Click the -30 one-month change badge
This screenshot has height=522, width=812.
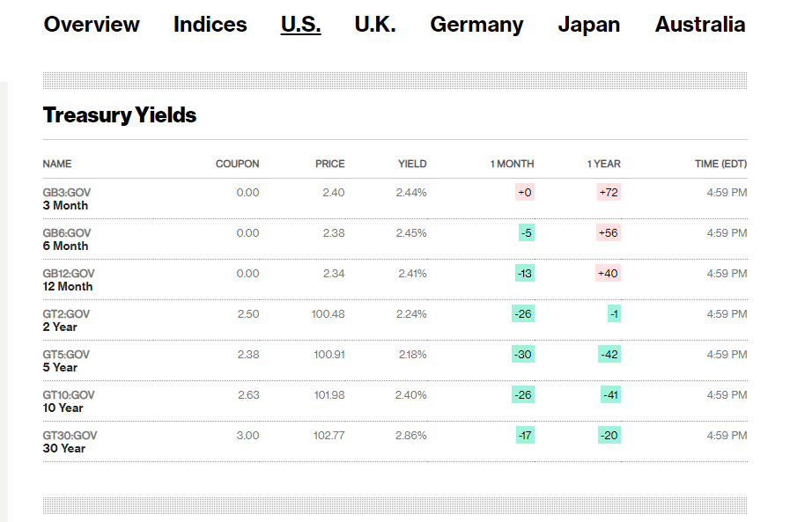[x=523, y=354]
